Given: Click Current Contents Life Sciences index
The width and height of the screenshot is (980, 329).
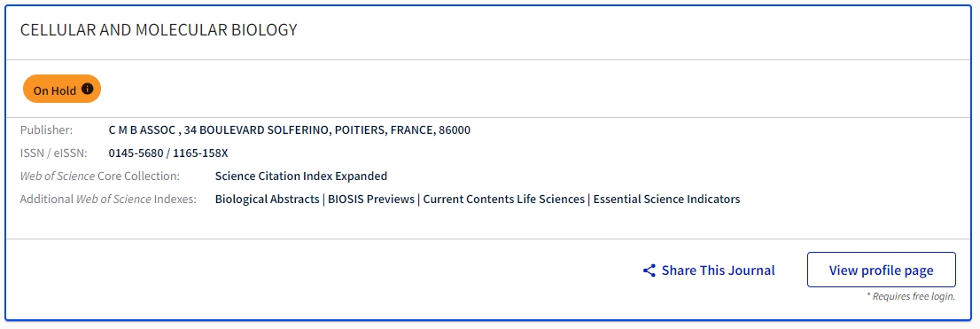Looking at the screenshot, I should point(504,199).
